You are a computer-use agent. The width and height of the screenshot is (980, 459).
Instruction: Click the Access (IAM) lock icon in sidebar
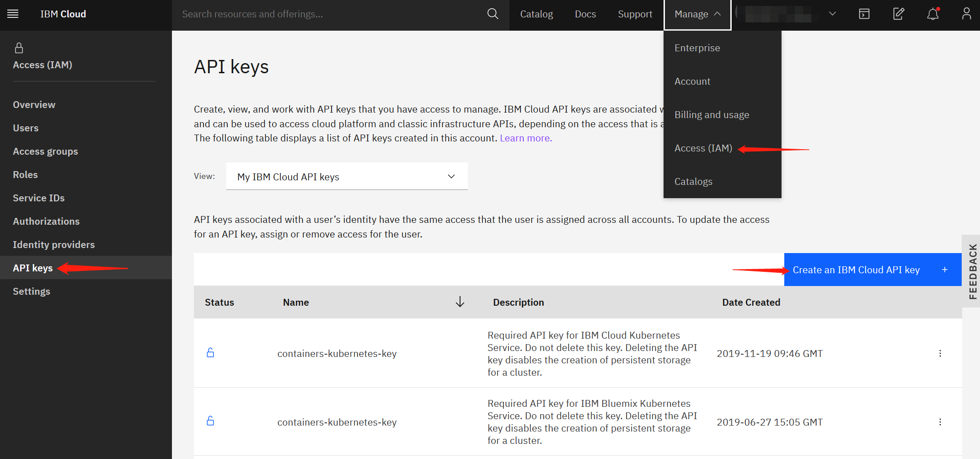[x=19, y=48]
